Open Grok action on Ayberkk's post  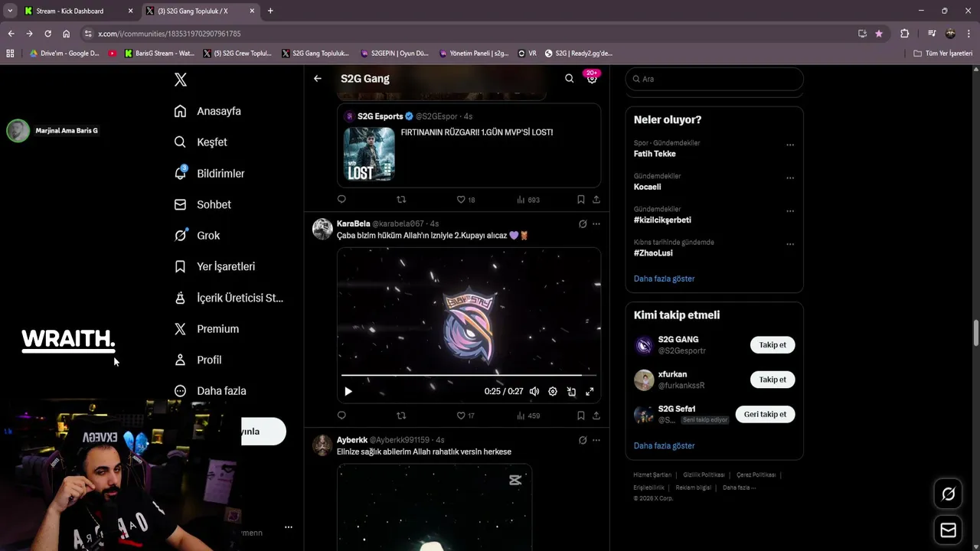click(583, 440)
